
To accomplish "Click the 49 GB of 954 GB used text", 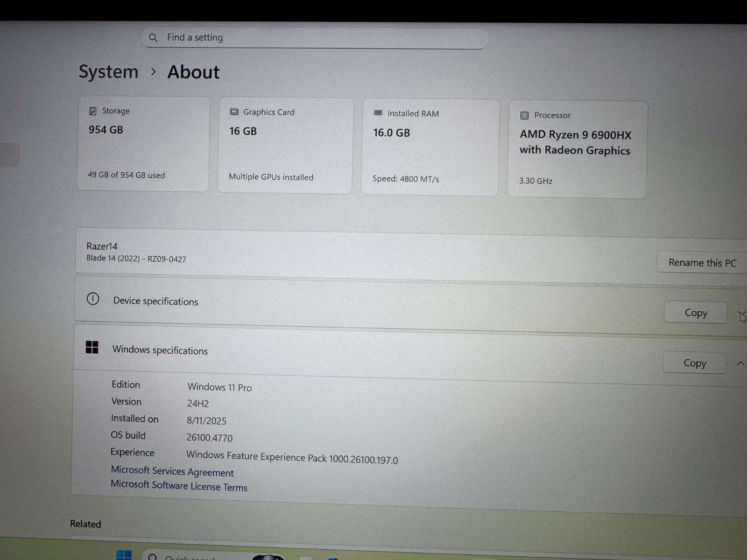I will point(126,175).
